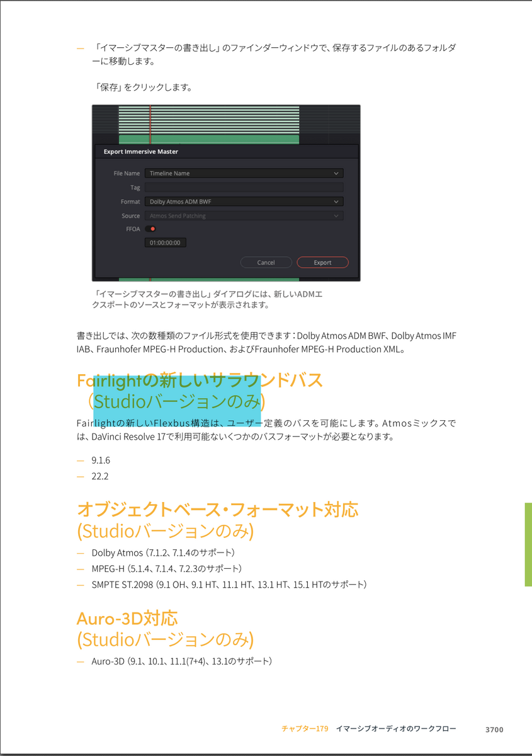Click the Tag input field in Export dialog

pos(244,187)
